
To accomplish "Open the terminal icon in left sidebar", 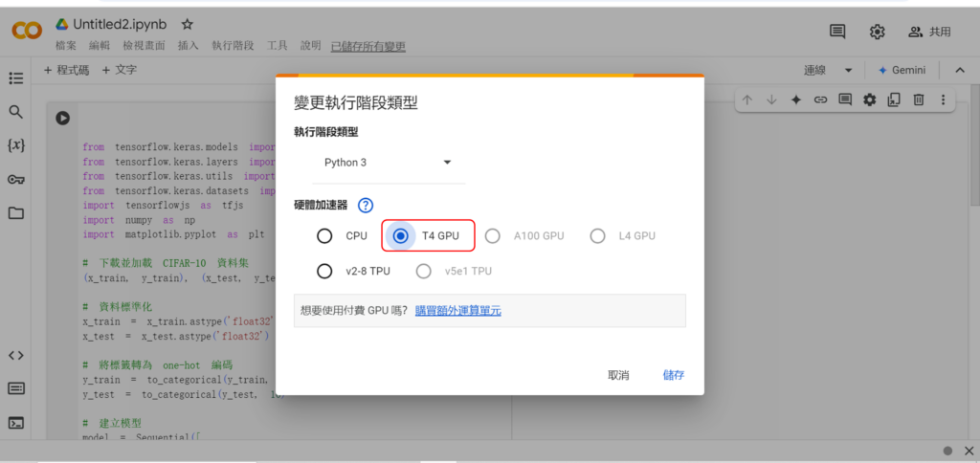I will [15, 422].
